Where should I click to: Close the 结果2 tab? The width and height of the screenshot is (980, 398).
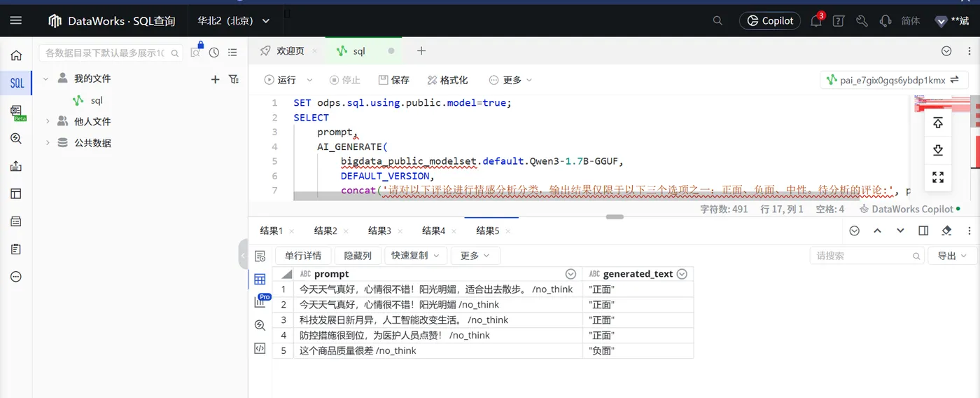click(346, 231)
